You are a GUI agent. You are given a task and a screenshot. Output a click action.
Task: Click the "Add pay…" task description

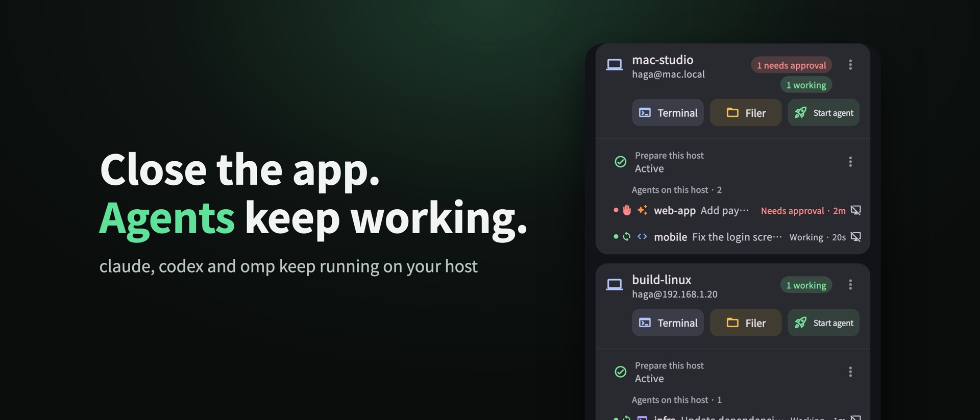coord(725,210)
